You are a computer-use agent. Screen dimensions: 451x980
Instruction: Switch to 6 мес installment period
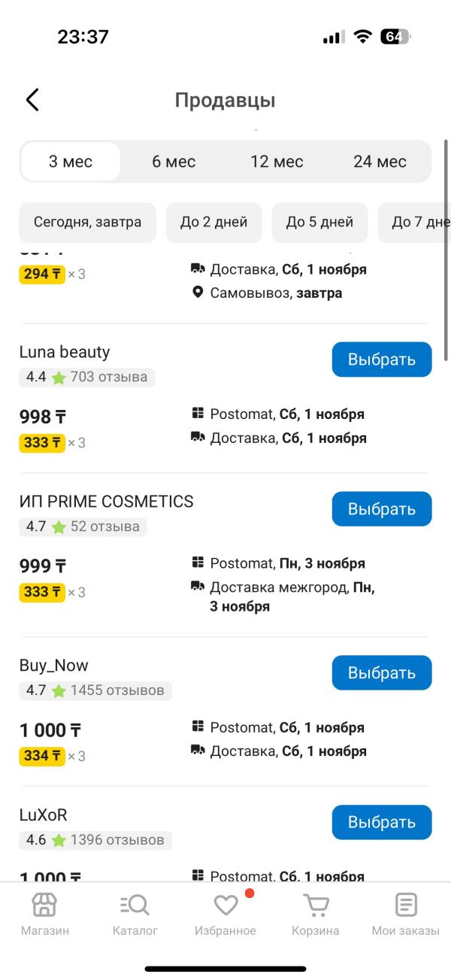pos(174,162)
